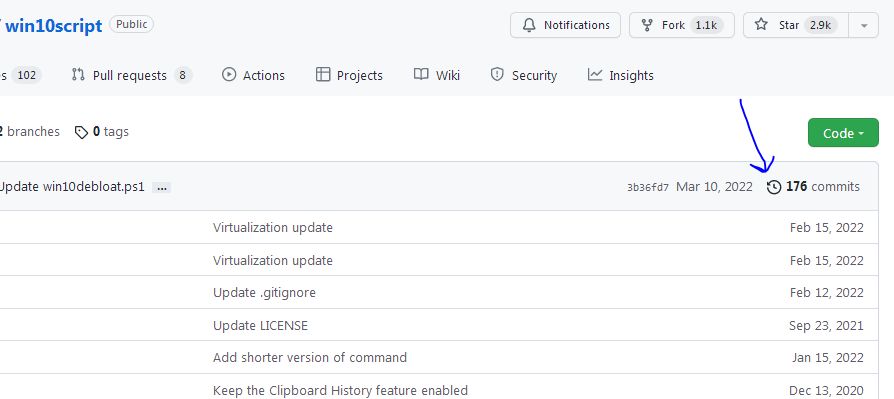
Task: Open "Add shorter version of command" commit
Action: [x=310, y=357]
